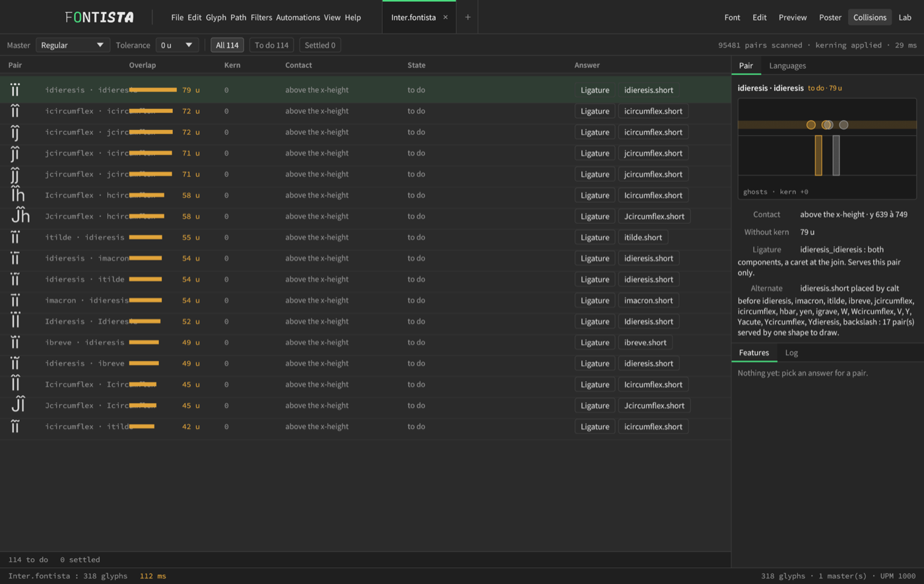Click the ghost pair preview canvas
This screenshot has height=584, width=924.
pyautogui.click(x=827, y=148)
